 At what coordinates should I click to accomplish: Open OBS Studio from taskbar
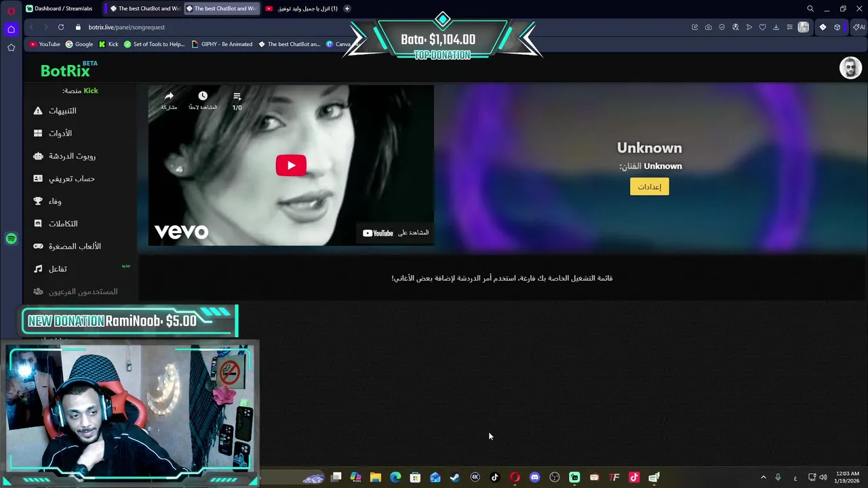pos(555,477)
